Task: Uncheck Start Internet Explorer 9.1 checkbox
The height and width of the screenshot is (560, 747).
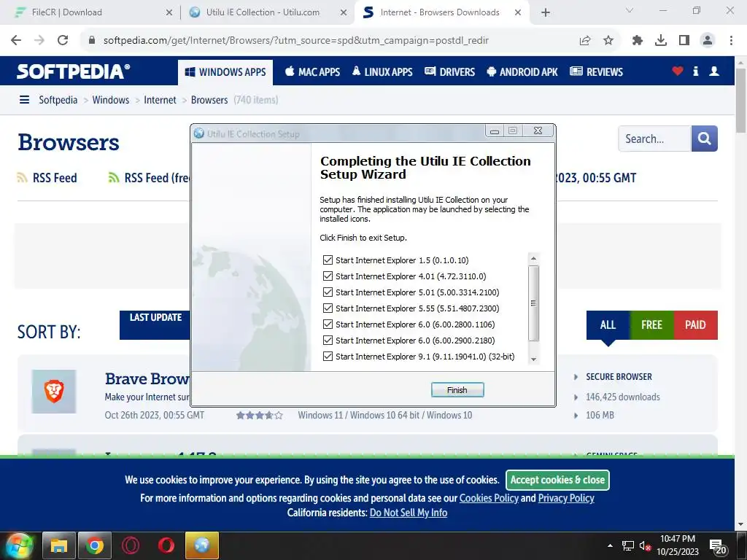Action: tap(328, 356)
